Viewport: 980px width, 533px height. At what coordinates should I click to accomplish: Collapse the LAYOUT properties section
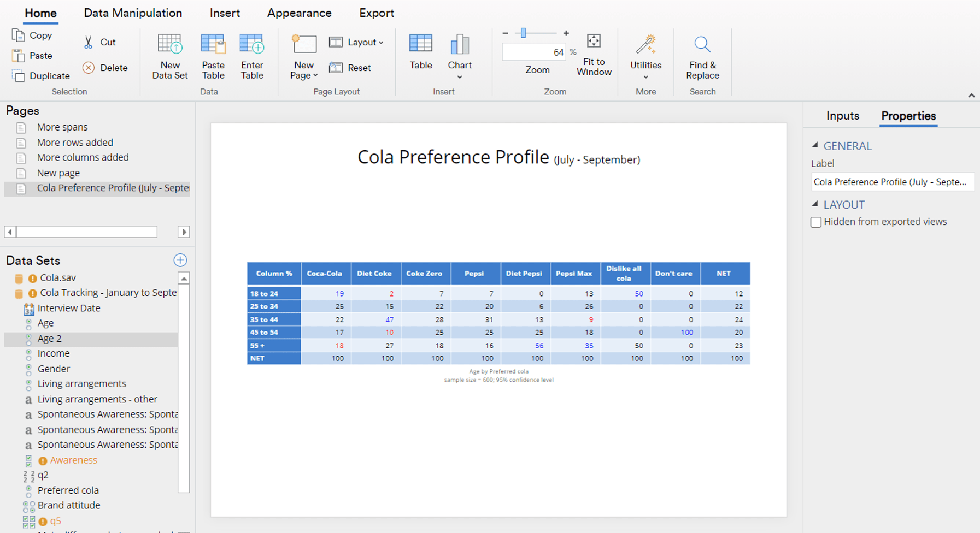[815, 204]
